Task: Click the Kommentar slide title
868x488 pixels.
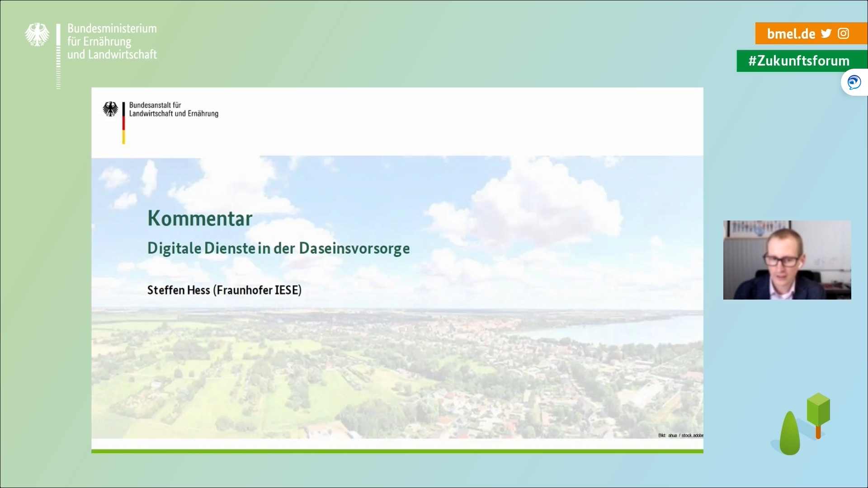Action: (x=200, y=219)
